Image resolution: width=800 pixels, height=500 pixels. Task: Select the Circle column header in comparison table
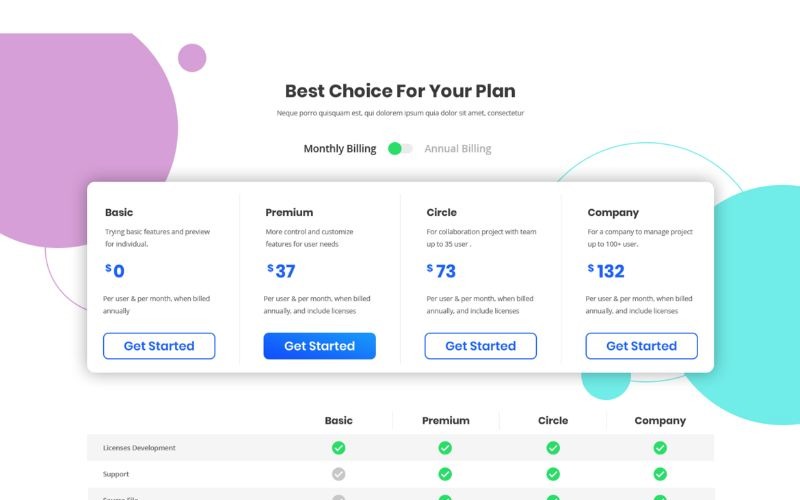tap(553, 421)
